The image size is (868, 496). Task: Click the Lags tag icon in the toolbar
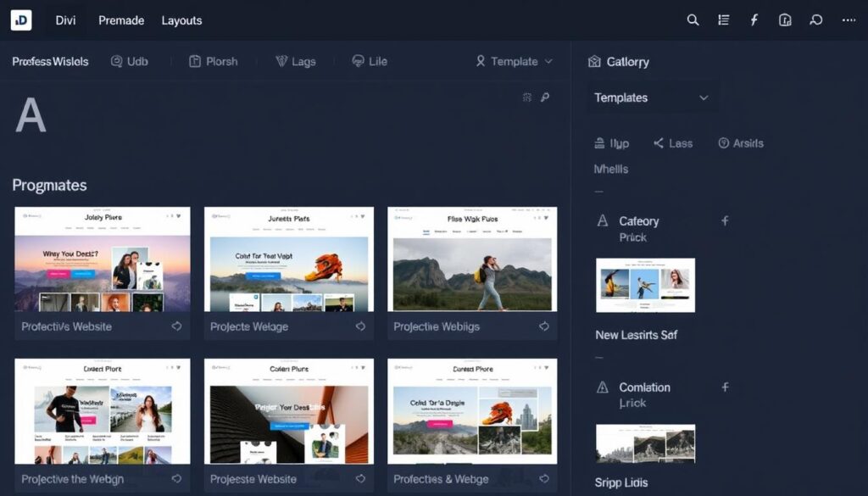(282, 61)
